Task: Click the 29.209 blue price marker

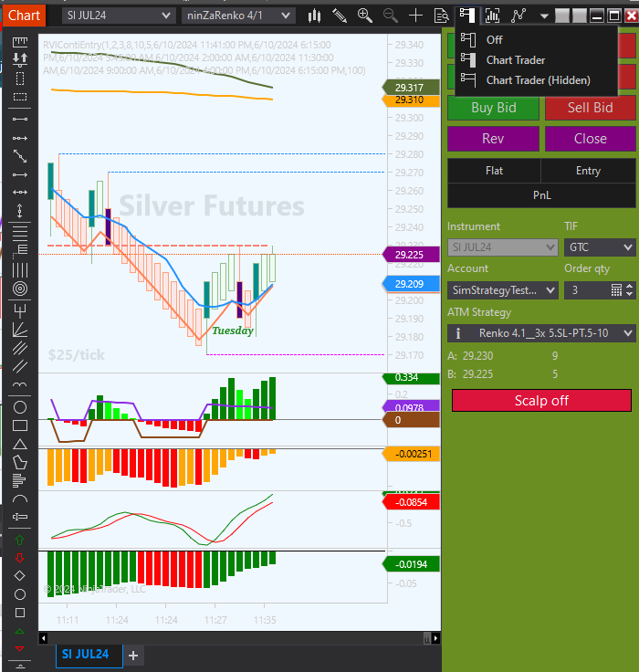Action: coord(411,284)
